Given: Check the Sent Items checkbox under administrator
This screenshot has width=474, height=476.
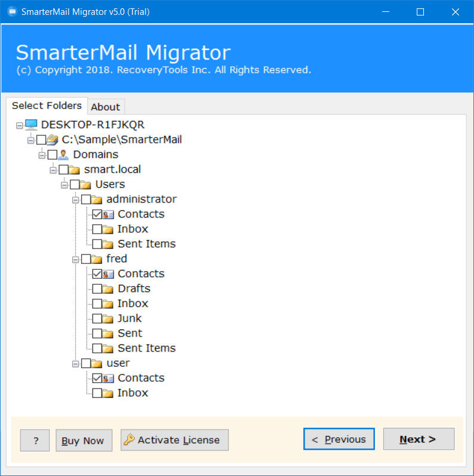Looking at the screenshot, I should (x=97, y=244).
